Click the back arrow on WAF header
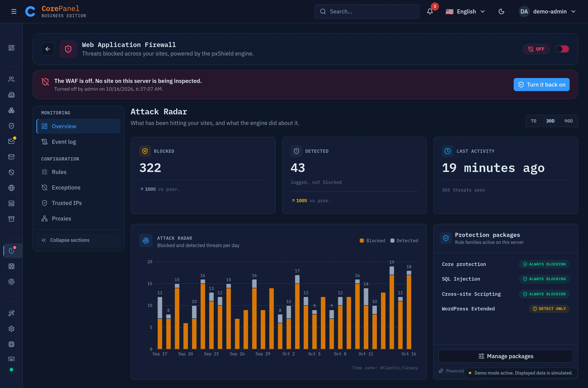588x388 pixels. (x=48, y=49)
